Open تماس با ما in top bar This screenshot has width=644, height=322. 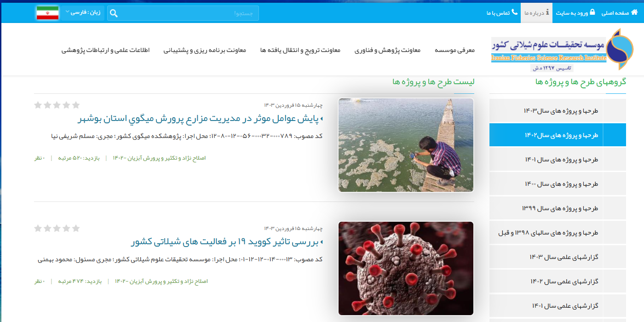pyautogui.click(x=498, y=13)
